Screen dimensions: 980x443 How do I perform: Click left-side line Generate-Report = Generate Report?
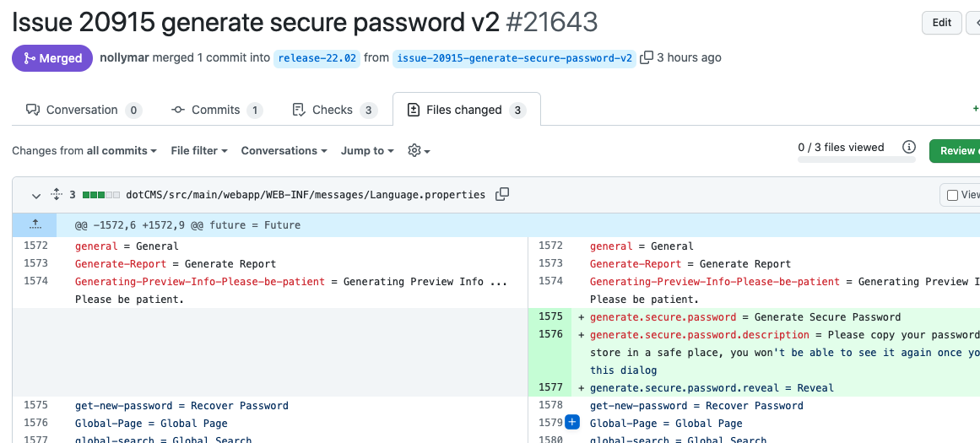coord(176,263)
